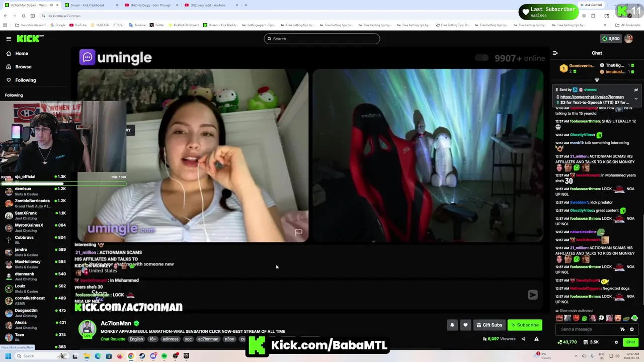The width and height of the screenshot is (644, 362).
Task: Select the adinross tag
Action: point(171,339)
